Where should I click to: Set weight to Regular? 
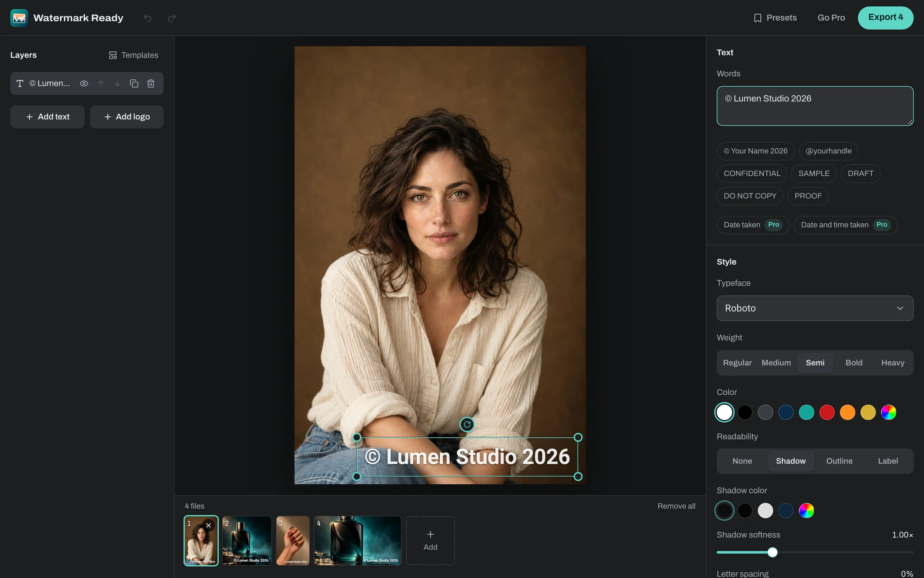click(737, 363)
